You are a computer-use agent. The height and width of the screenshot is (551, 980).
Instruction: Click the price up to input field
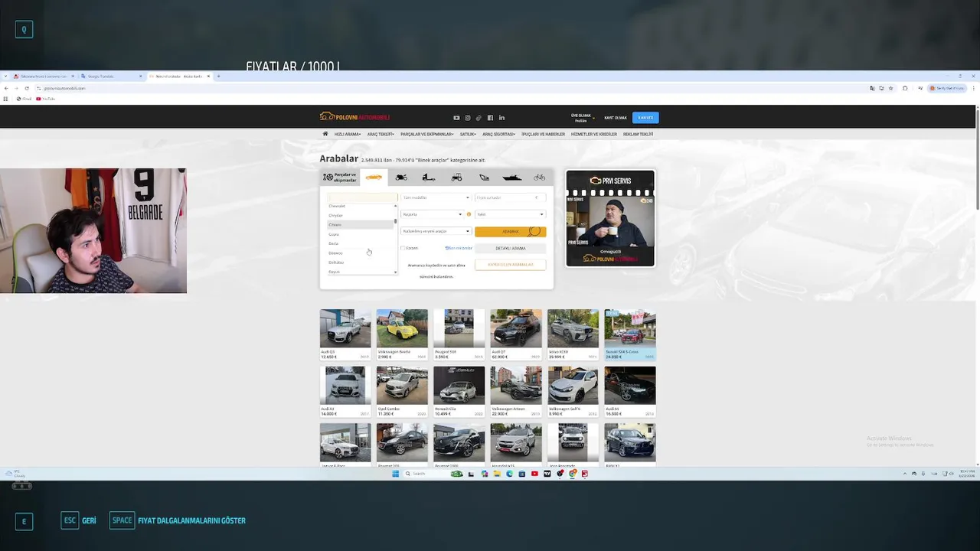[x=510, y=197]
